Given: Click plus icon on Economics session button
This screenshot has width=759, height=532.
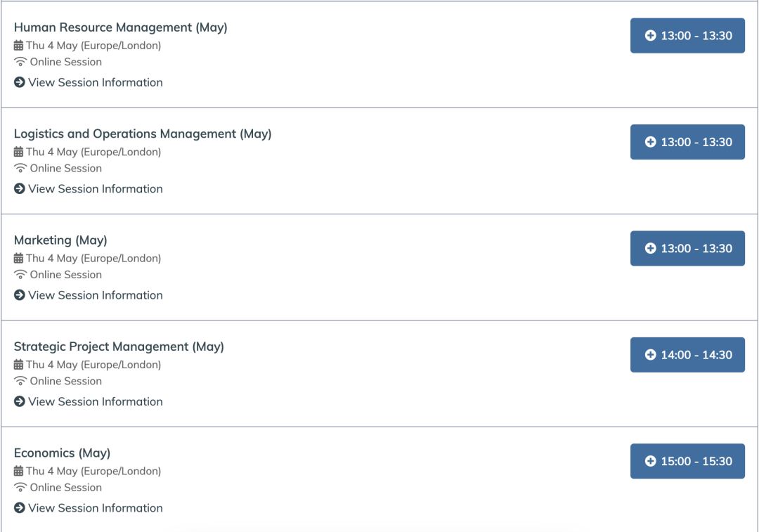Looking at the screenshot, I should click(x=651, y=461).
